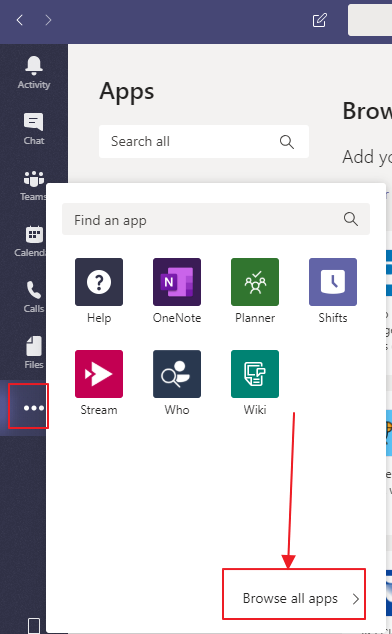Click the top search bar box
The width and height of the screenshot is (392, 634).
[370, 20]
